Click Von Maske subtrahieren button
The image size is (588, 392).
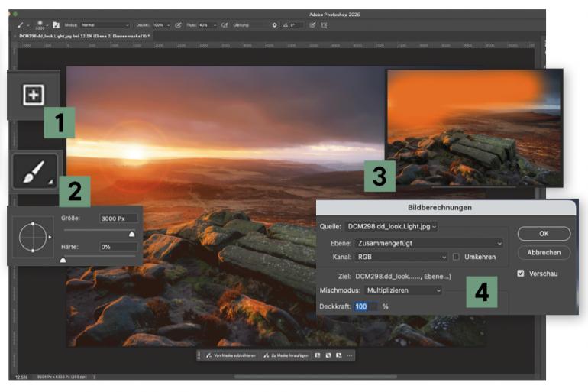231,355
